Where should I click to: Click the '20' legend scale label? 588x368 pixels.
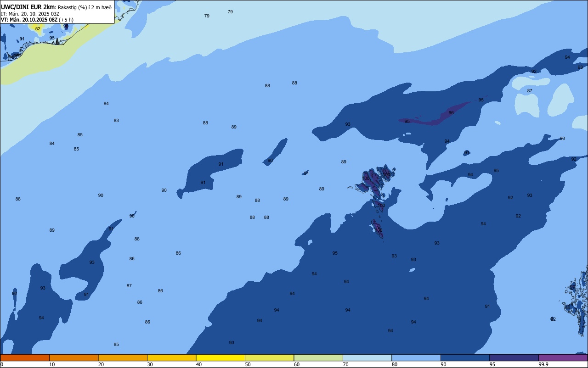tap(101, 364)
